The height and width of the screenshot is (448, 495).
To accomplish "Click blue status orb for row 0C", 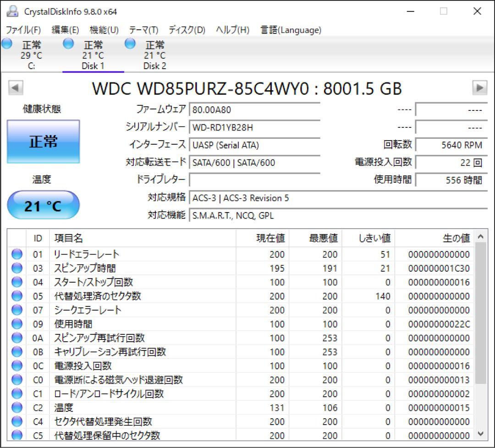I will coord(17,366).
